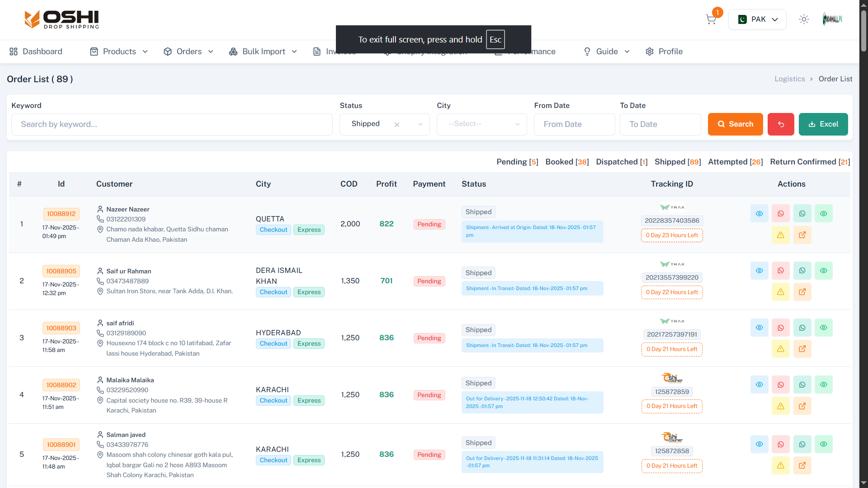
Task: Click yellow warning icon for Malaika order
Action: pyautogui.click(x=780, y=406)
